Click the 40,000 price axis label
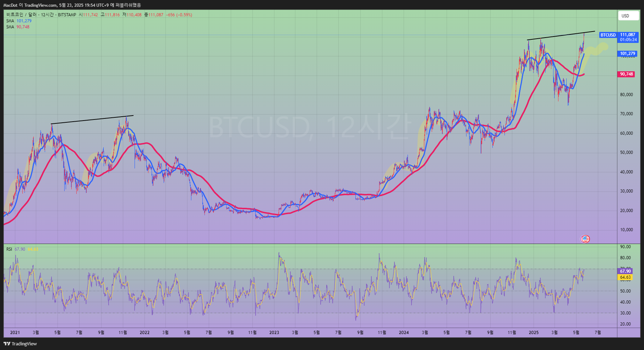644x350 pixels. pyautogui.click(x=627, y=172)
